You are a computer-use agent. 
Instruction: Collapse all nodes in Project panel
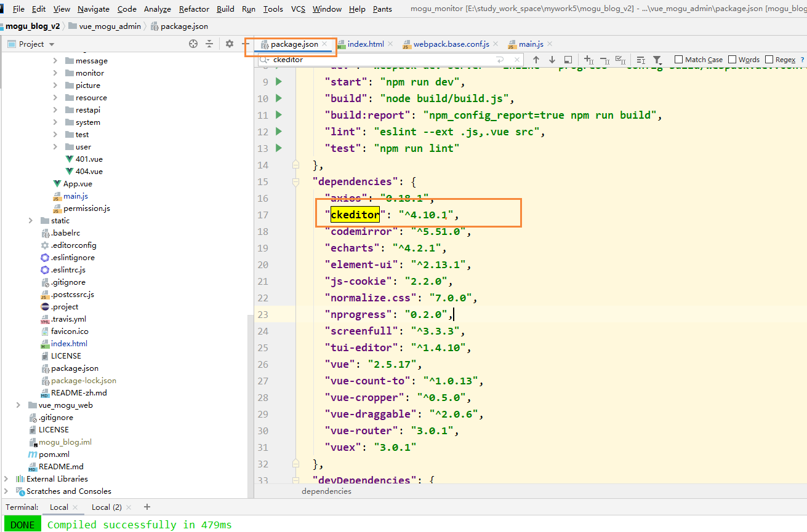point(209,44)
